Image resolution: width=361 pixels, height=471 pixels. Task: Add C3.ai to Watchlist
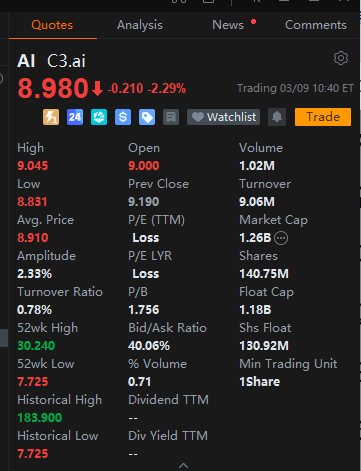[x=223, y=117]
